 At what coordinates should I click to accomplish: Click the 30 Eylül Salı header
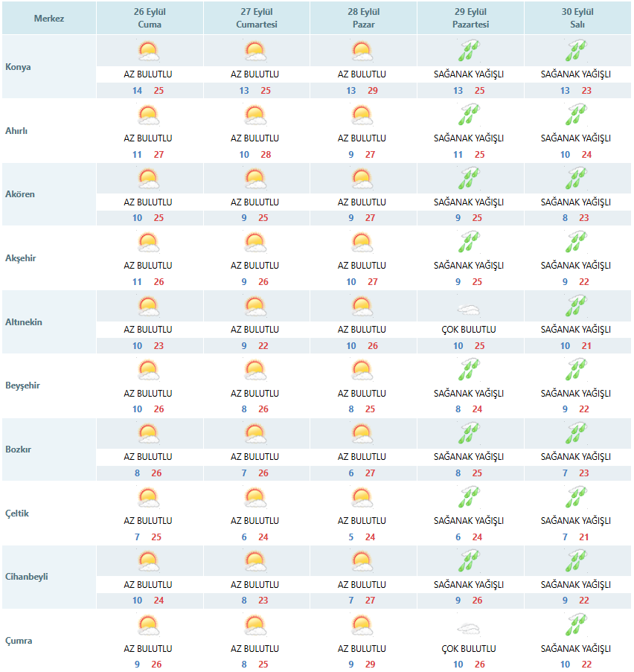click(x=577, y=18)
